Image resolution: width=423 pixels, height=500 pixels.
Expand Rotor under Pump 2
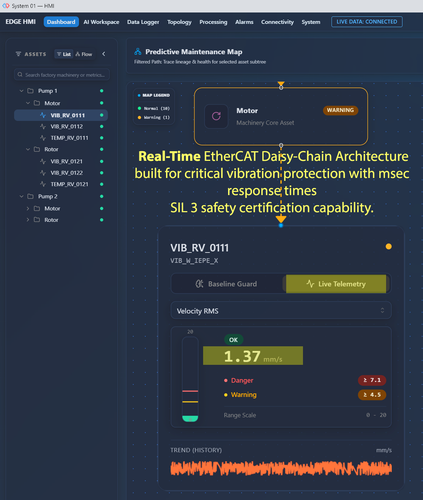[28, 220]
